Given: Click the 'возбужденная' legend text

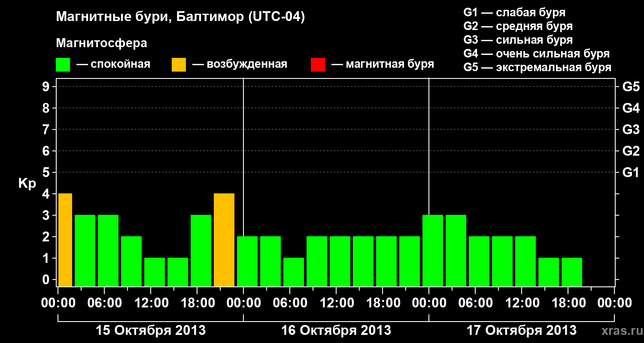Looking at the screenshot, I should pyautogui.click(x=247, y=65).
